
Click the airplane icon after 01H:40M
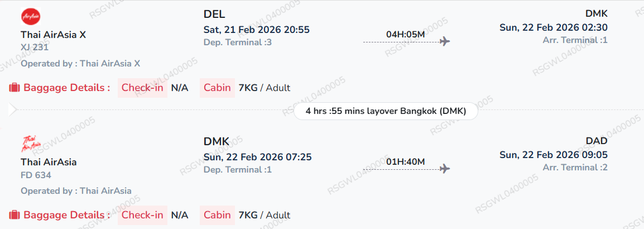point(445,169)
